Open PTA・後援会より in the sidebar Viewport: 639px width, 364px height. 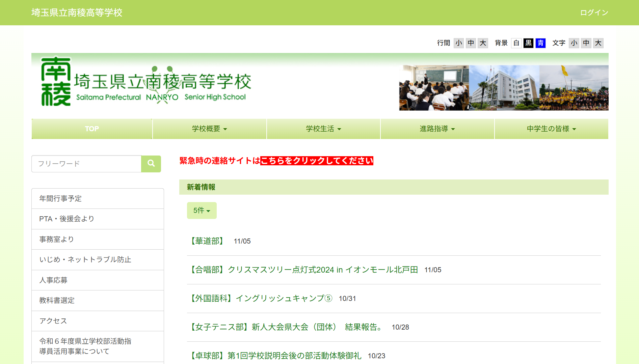(x=98, y=219)
